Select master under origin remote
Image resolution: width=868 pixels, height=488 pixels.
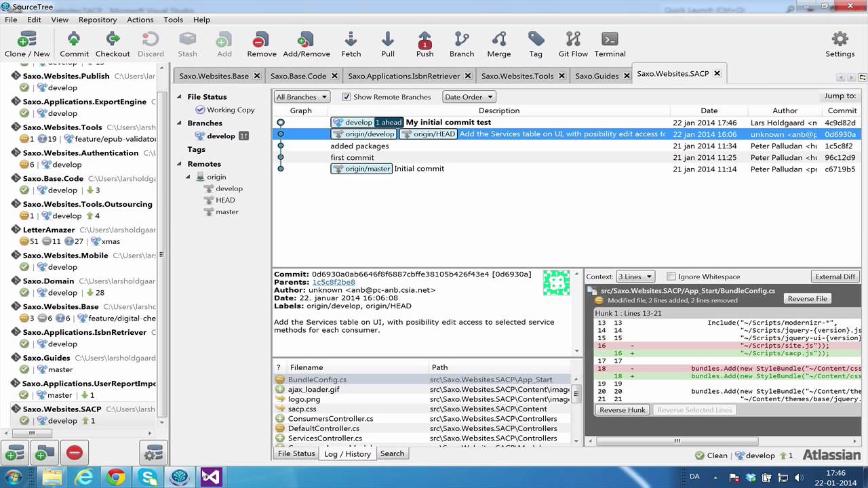226,211
